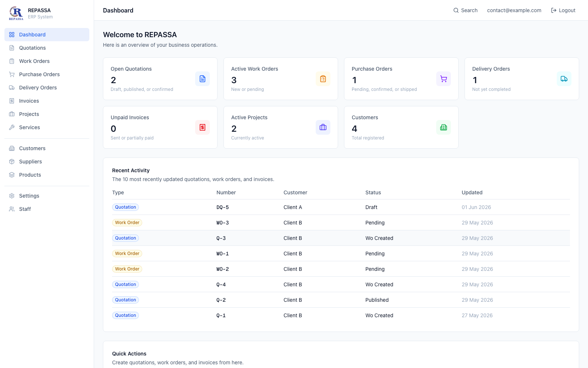Go to Suppliers in the sidebar

47,162
